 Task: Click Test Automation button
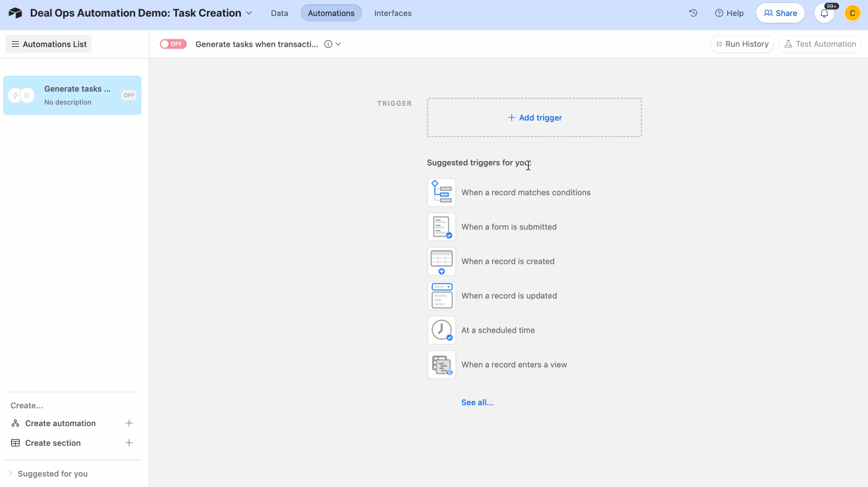[819, 44]
